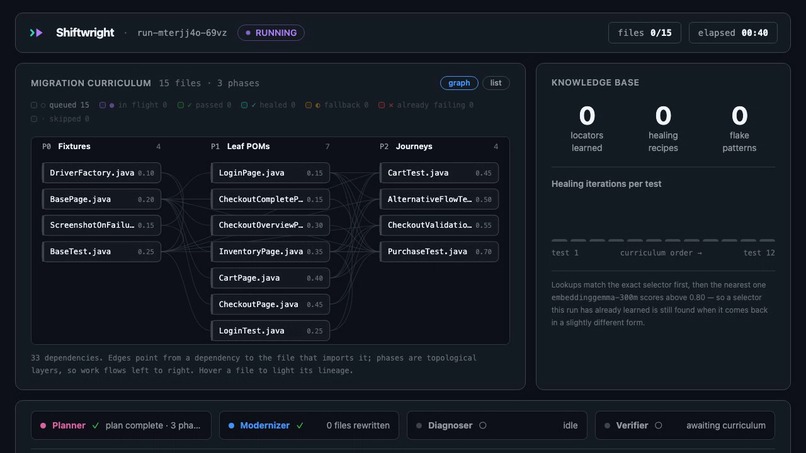Click the Planner green check icon
This screenshot has height=453, width=806.
coord(95,425)
